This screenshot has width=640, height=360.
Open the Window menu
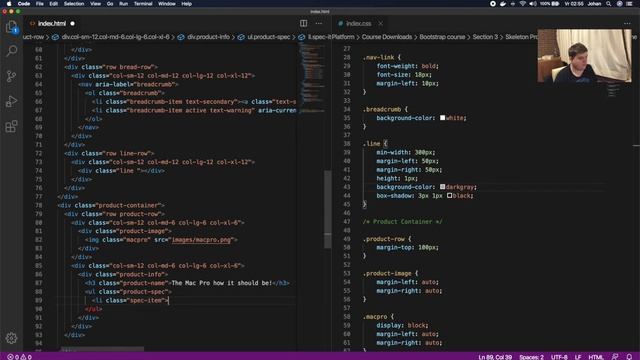pos(167,4)
